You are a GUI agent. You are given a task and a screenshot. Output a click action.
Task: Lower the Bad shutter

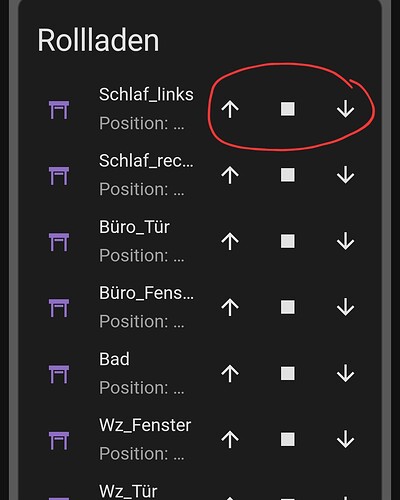345,373
